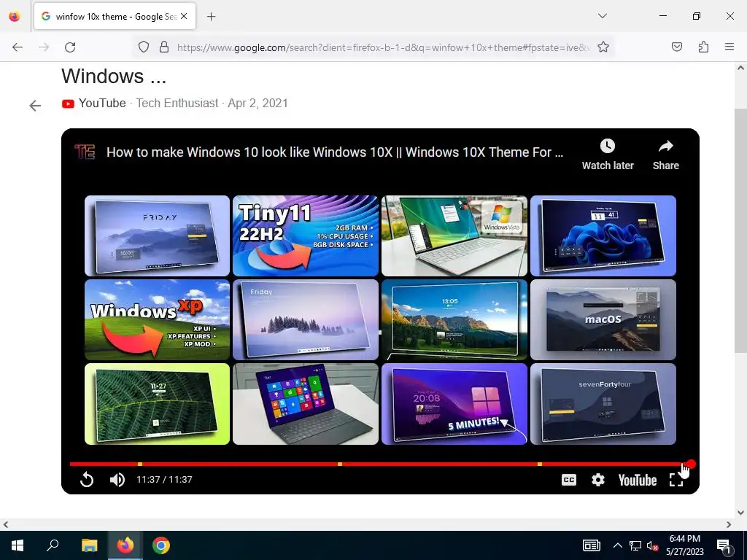This screenshot has width=747, height=560.
Task: Click scroll down arrow of page
Action: pyautogui.click(x=740, y=513)
